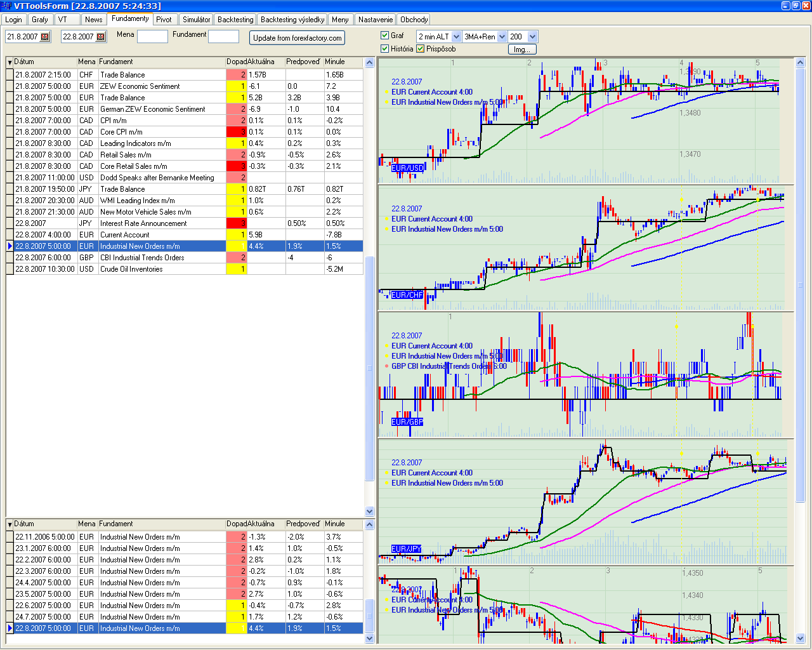This screenshot has height=650, width=812.
Task: Switch to the Grafy tab
Action: point(40,20)
